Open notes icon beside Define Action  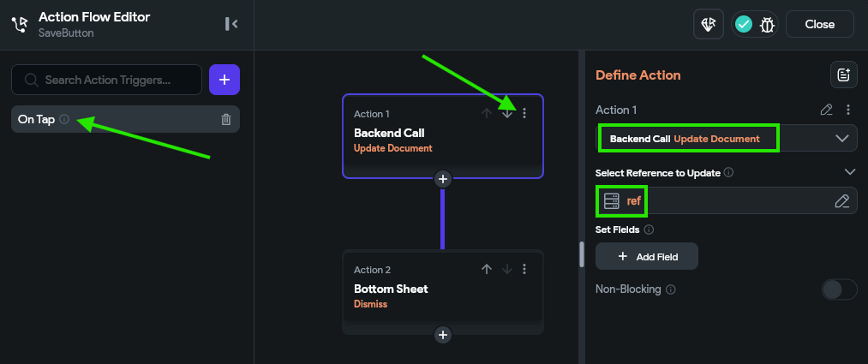pyautogui.click(x=844, y=75)
